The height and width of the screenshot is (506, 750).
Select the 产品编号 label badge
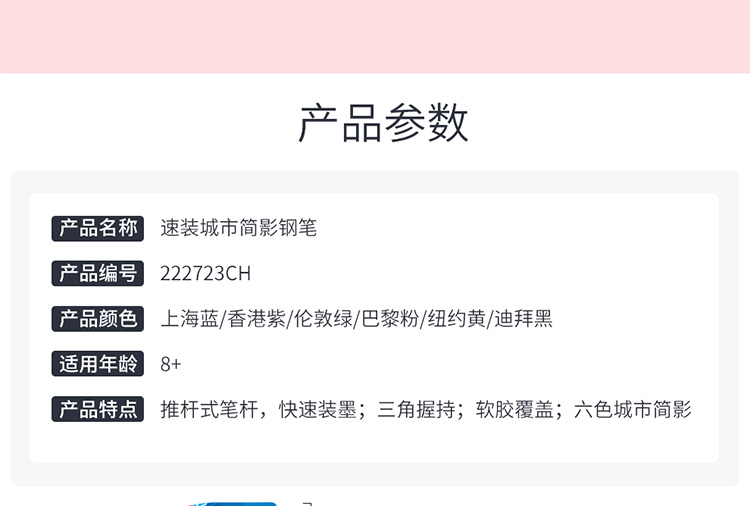[x=98, y=274]
